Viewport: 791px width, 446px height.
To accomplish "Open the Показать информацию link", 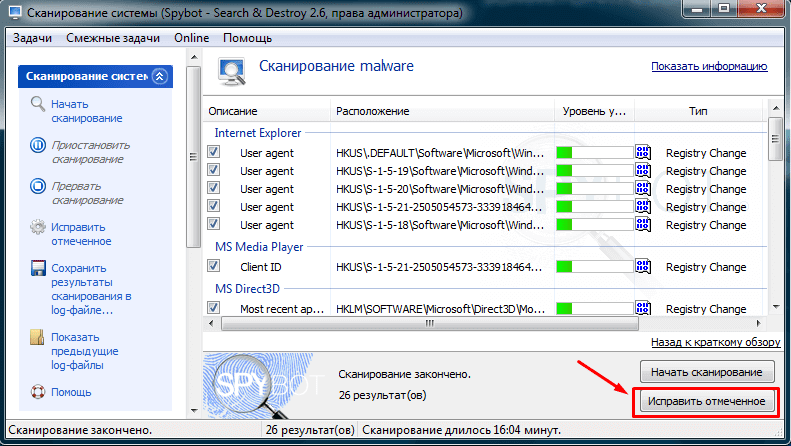I will point(709,66).
